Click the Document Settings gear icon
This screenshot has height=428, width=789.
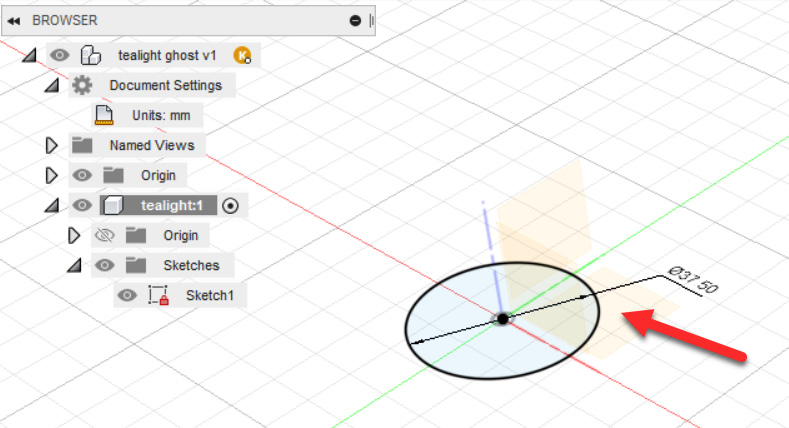82,85
